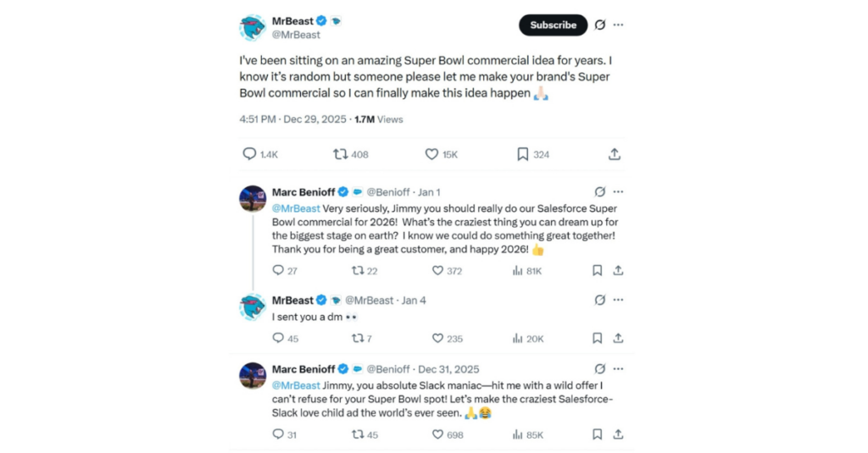868x453 pixels.
Task: Open MrBeast's profile picture on main post
Action: click(x=253, y=27)
